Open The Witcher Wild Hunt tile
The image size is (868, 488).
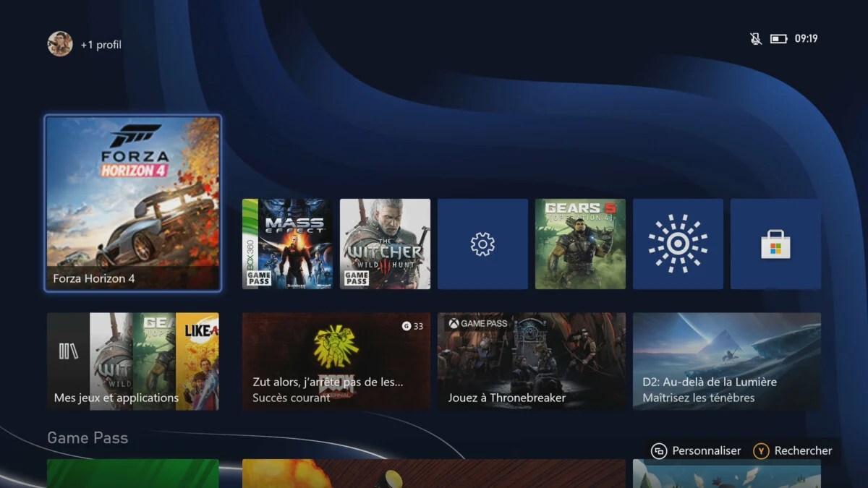385,244
